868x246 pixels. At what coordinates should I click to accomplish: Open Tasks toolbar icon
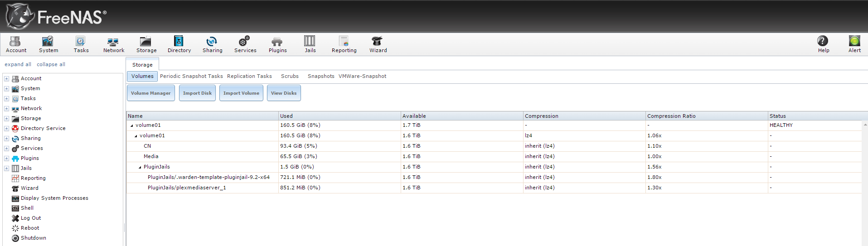pos(81,44)
